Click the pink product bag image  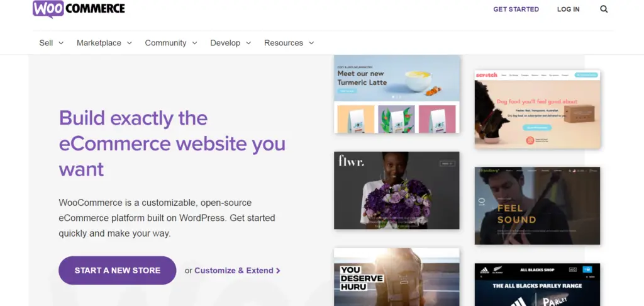coord(437,118)
